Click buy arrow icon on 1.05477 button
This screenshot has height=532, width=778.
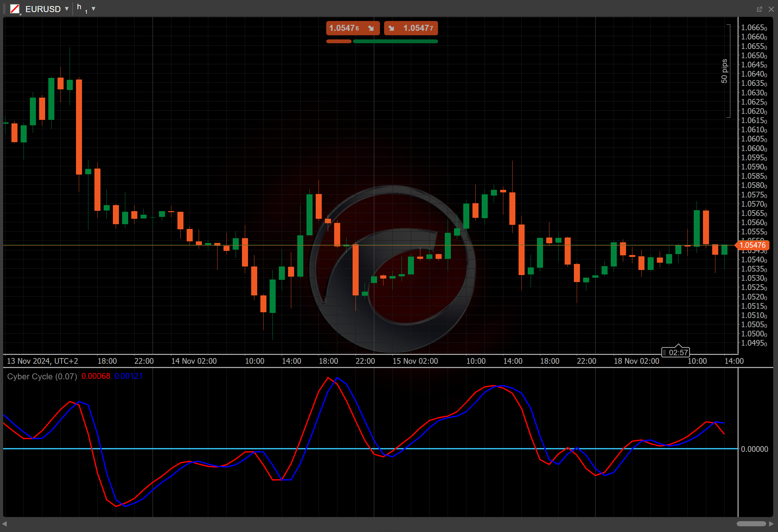pos(391,28)
